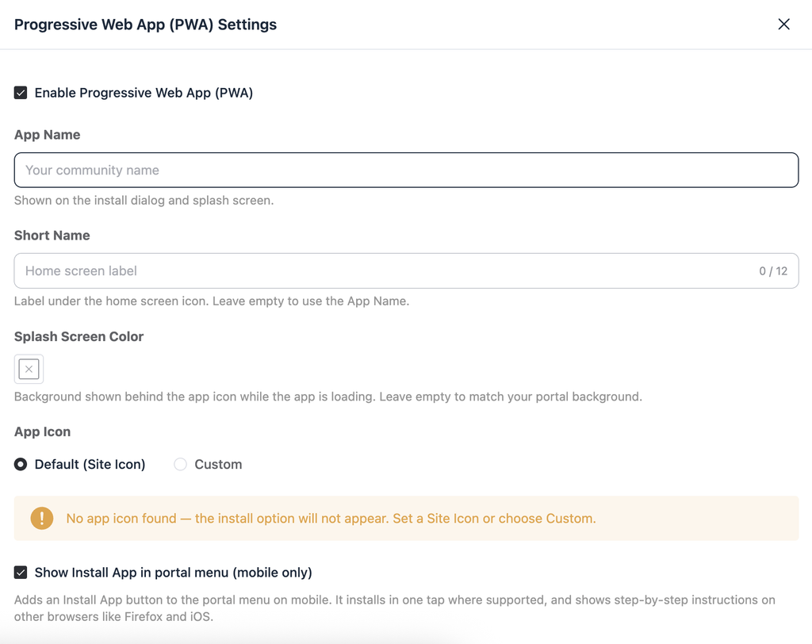Click the App Name input field
This screenshot has width=812, height=644.
406,170
